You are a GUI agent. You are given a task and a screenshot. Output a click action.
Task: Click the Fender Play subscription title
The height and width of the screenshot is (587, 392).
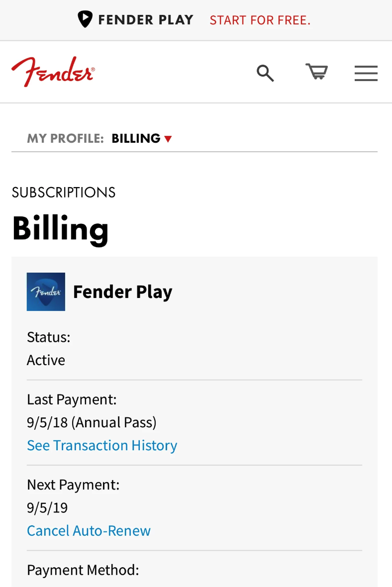[x=122, y=292]
